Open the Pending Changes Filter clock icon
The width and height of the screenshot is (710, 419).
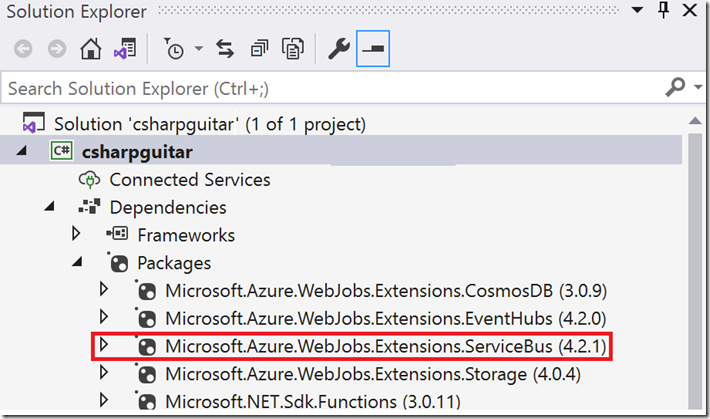174,48
